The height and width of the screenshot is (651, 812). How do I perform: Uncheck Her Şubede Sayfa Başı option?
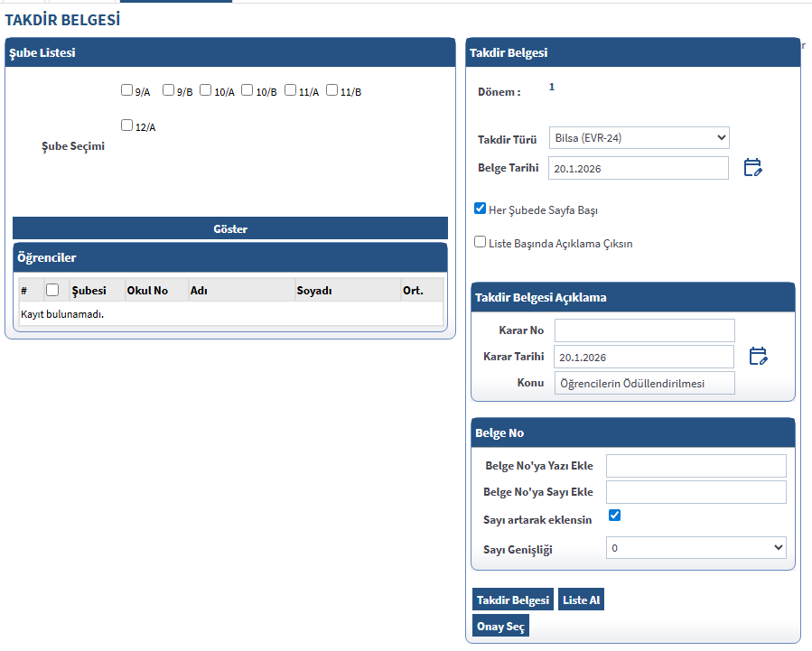[x=481, y=209]
